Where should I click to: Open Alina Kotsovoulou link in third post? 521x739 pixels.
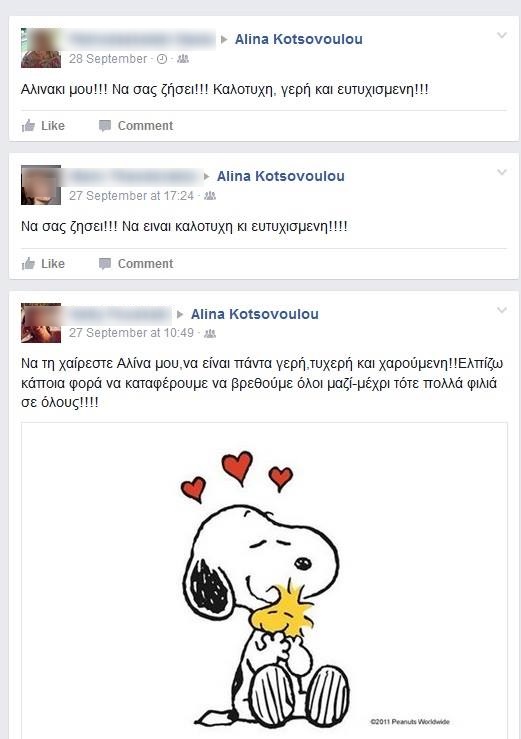coord(255,314)
